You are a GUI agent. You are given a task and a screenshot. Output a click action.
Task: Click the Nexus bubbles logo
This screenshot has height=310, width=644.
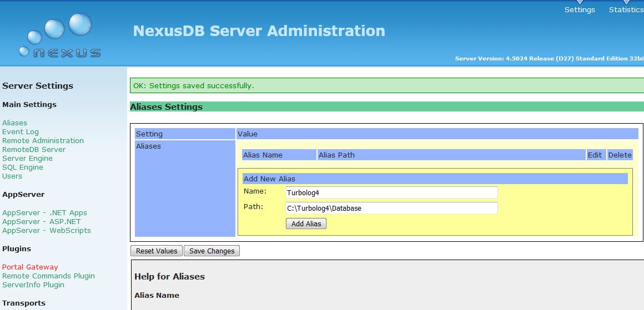coord(59,35)
